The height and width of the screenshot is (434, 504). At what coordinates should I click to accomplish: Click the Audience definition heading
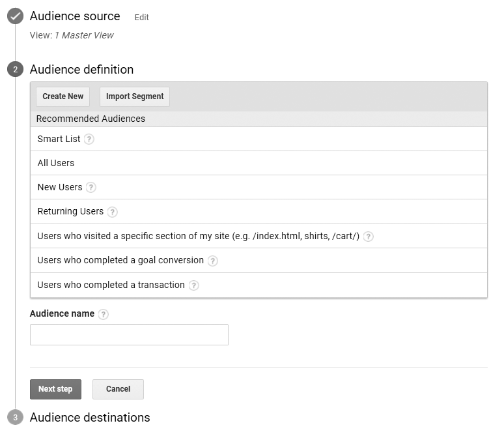[x=81, y=70]
